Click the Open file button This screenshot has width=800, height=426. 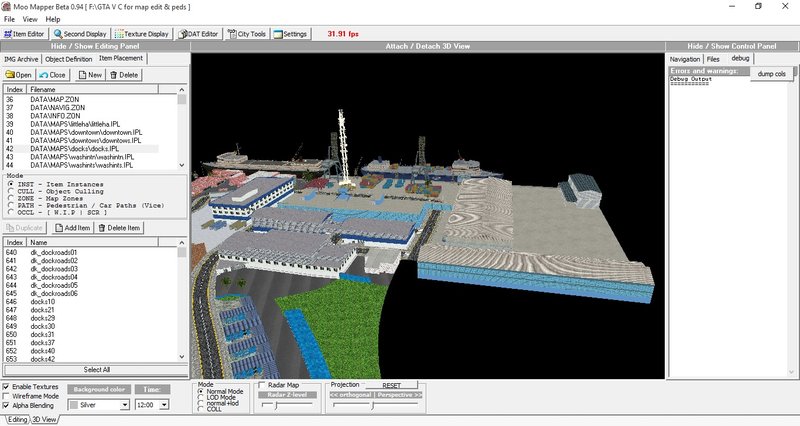[x=18, y=75]
